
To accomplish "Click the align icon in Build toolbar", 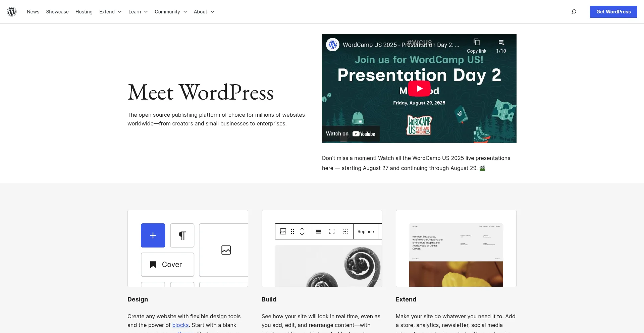I will pyautogui.click(x=318, y=231).
